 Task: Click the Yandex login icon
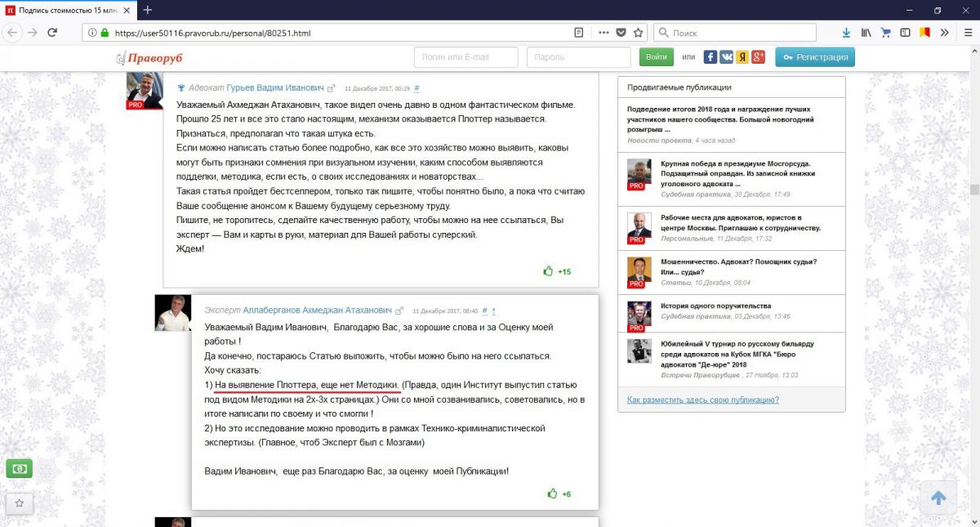(742, 57)
